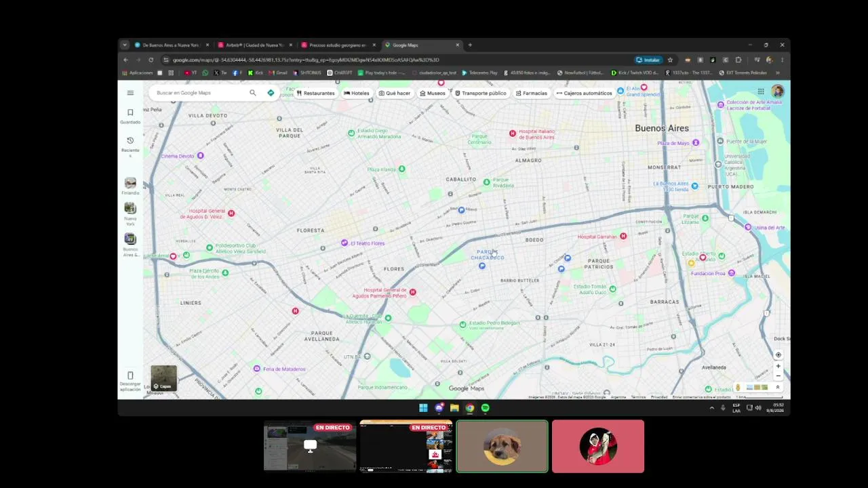The image size is (868, 488).
Task: Open the Telecentro Play bookmark
Action: 479,73
